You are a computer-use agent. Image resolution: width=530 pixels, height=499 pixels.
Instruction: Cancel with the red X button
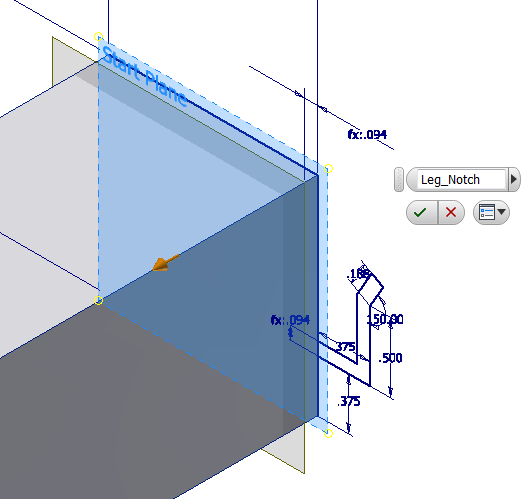(451, 212)
